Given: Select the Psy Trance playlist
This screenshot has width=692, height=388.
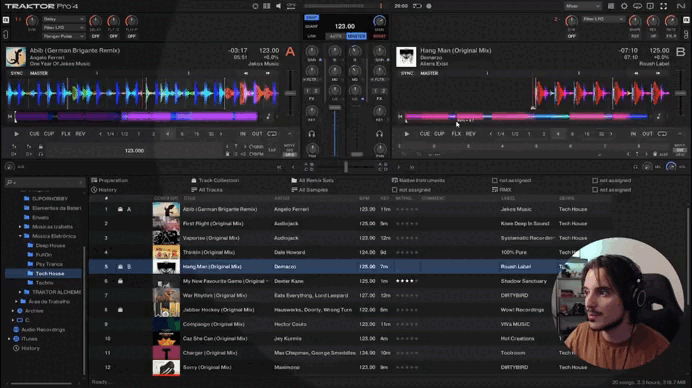Looking at the screenshot, I should (49, 264).
